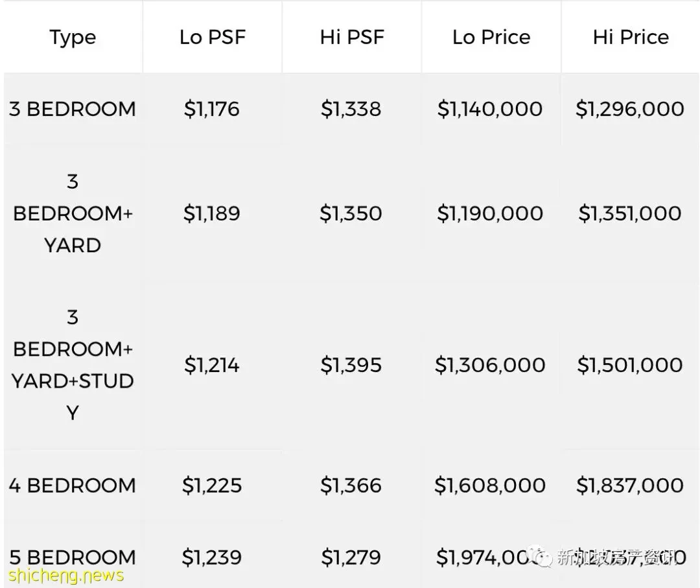The width and height of the screenshot is (700, 588).
Task: Click the 3 BEDROOM+ YARD+STUDY row label
Action: coord(73,365)
